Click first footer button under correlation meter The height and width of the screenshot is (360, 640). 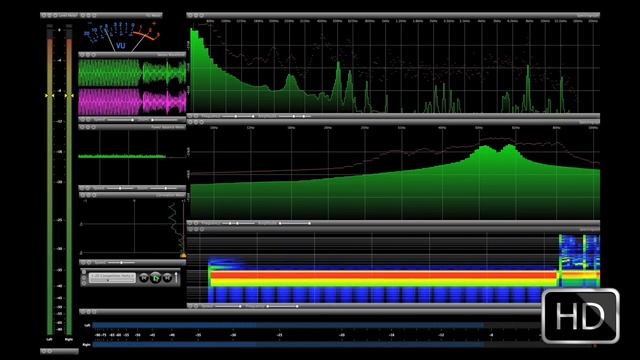(x=82, y=262)
